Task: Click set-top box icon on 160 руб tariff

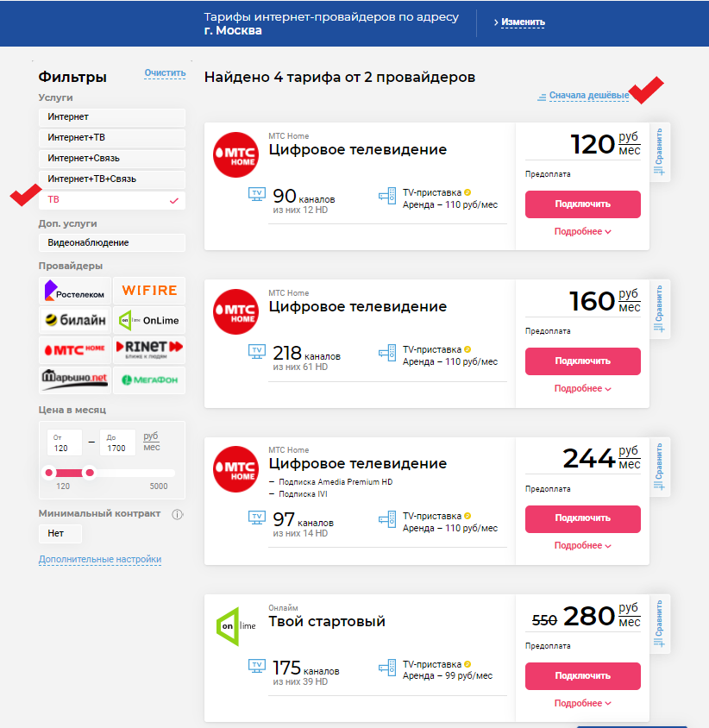Action: click(387, 353)
